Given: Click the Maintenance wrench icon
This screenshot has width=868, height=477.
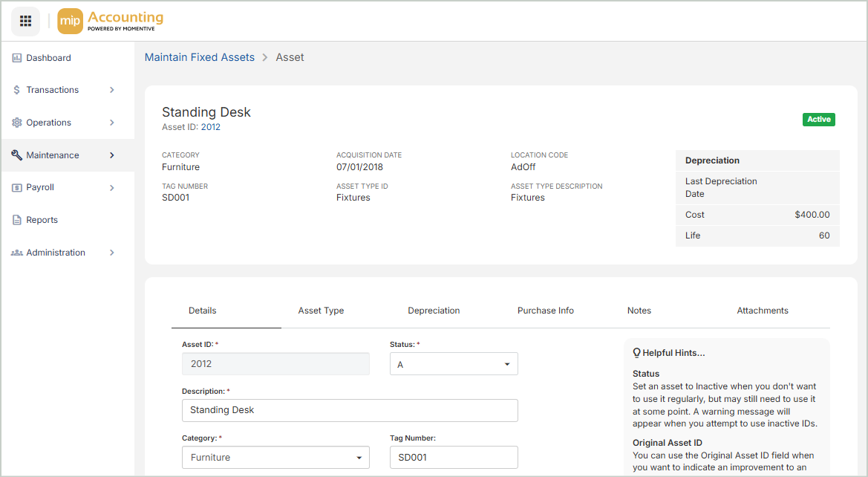Looking at the screenshot, I should pos(17,155).
